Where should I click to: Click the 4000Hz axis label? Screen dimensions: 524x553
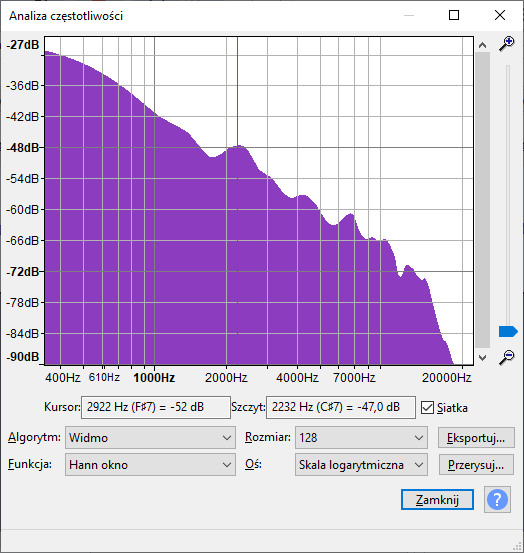coord(297,378)
